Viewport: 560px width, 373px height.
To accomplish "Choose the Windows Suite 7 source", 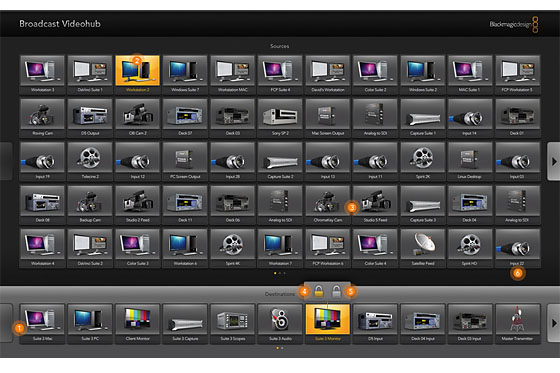I will click(x=185, y=74).
